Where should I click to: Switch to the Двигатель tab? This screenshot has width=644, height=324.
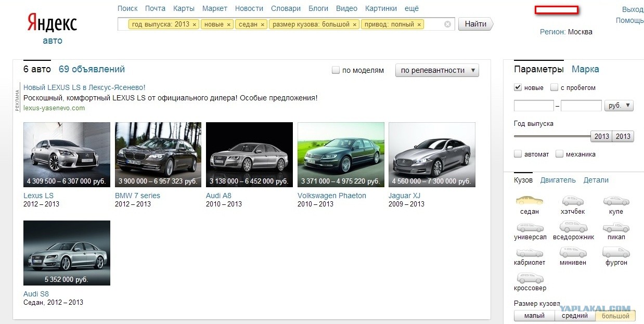coord(558,180)
